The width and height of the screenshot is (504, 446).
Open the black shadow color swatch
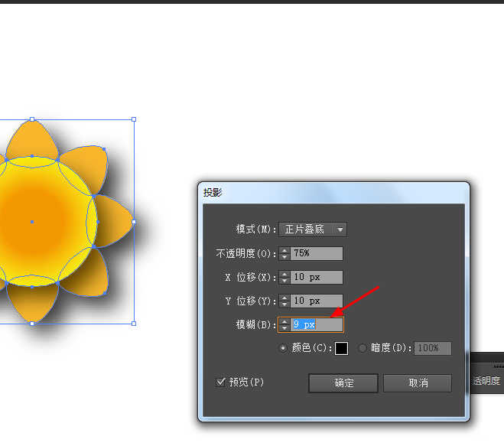pyautogui.click(x=341, y=349)
